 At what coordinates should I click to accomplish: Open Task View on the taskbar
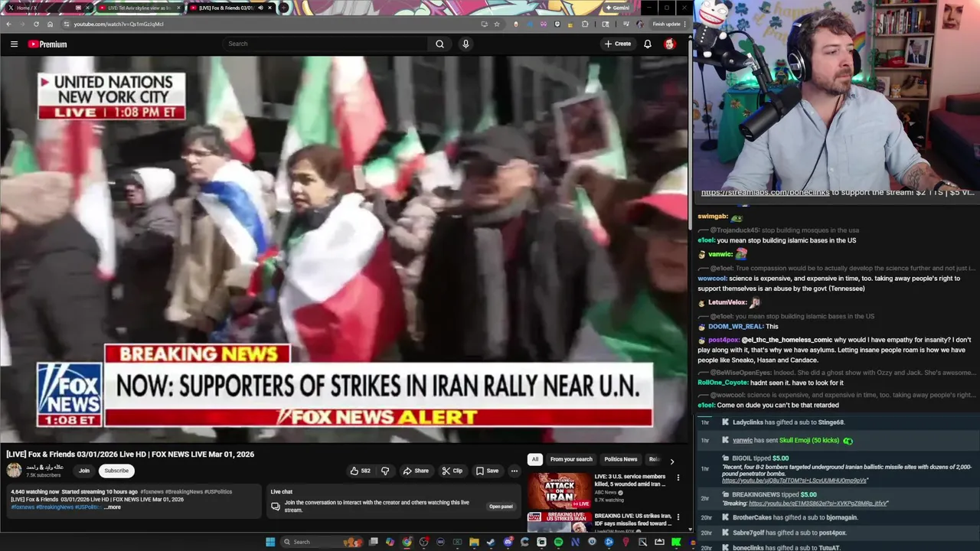click(373, 542)
